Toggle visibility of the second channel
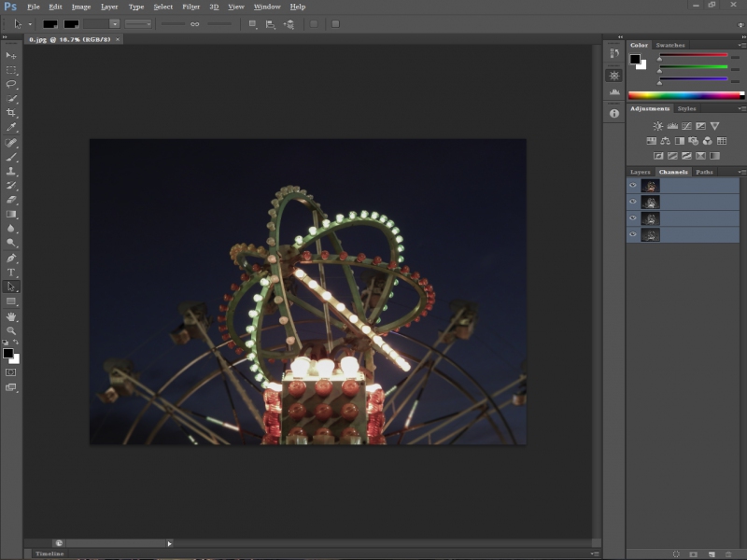Image resolution: width=747 pixels, height=560 pixels. (x=632, y=203)
